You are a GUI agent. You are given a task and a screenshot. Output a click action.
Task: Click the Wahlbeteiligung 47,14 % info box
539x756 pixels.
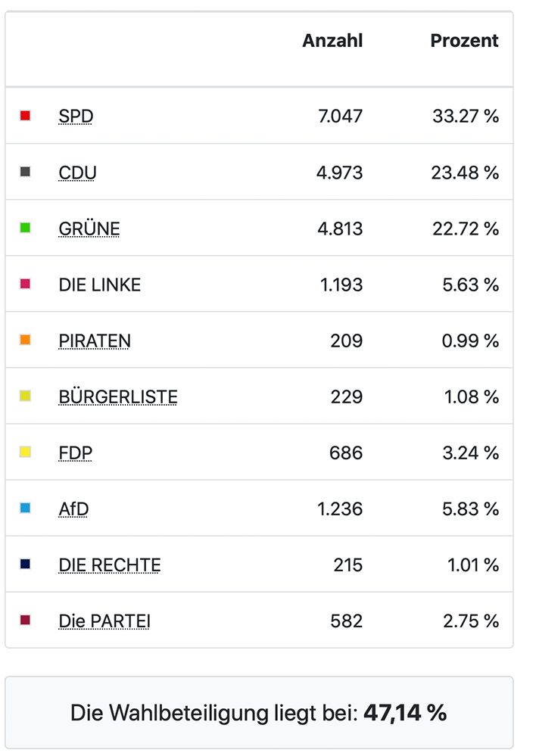(x=259, y=712)
